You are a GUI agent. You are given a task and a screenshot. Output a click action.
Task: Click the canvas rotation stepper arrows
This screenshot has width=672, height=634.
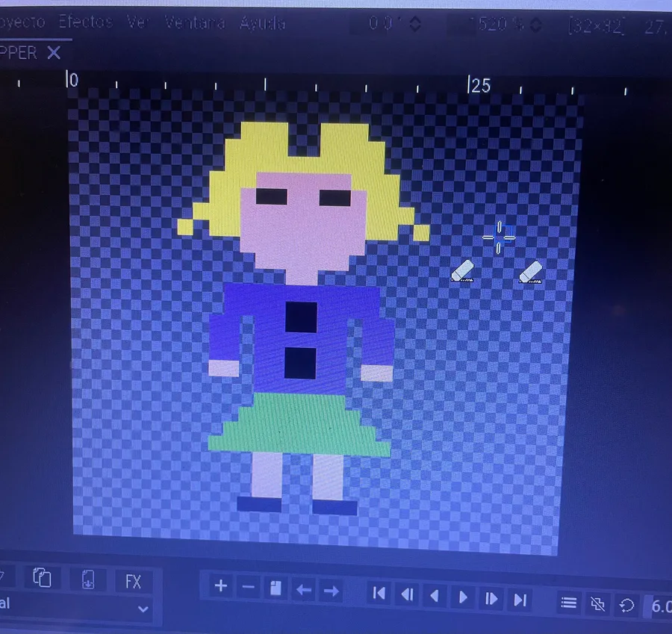click(414, 24)
